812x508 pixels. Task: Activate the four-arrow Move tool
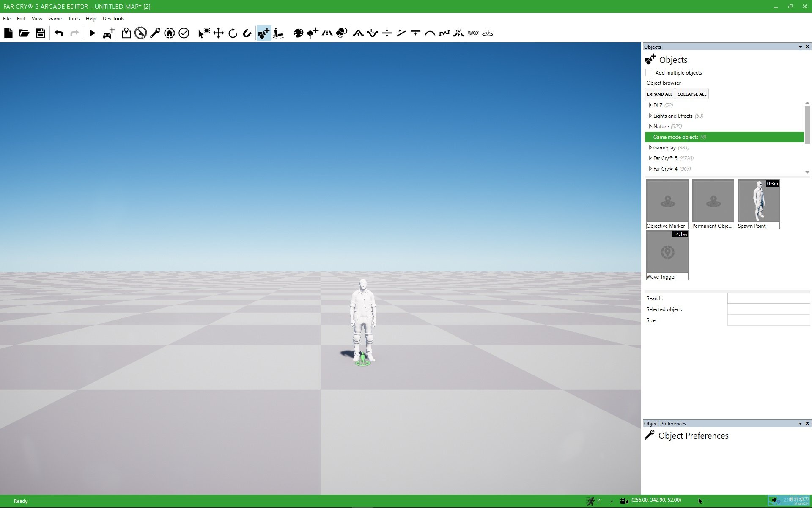(x=218, y=33)
